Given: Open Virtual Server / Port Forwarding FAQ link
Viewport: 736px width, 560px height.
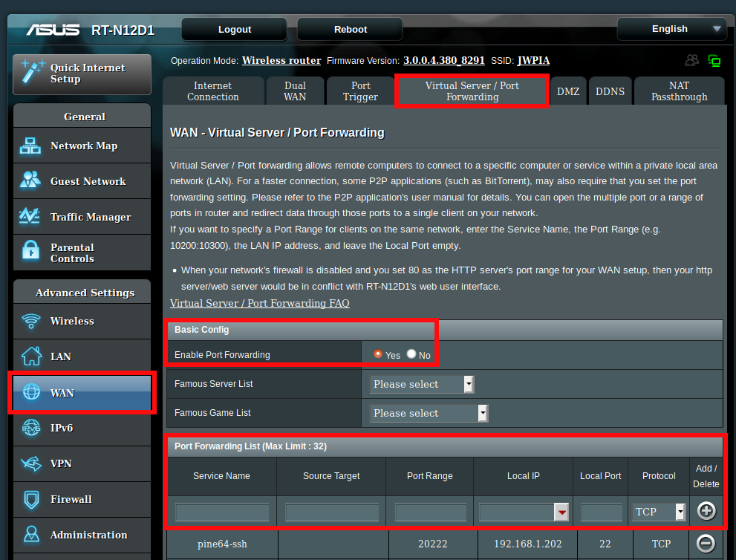Looking at the screenshot, I should point(260,303).
